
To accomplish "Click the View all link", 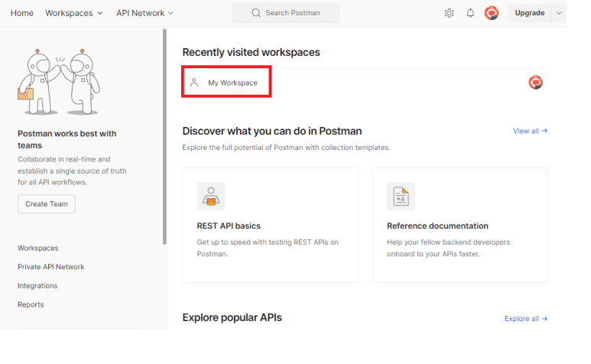I will click(x=530, y=131).
